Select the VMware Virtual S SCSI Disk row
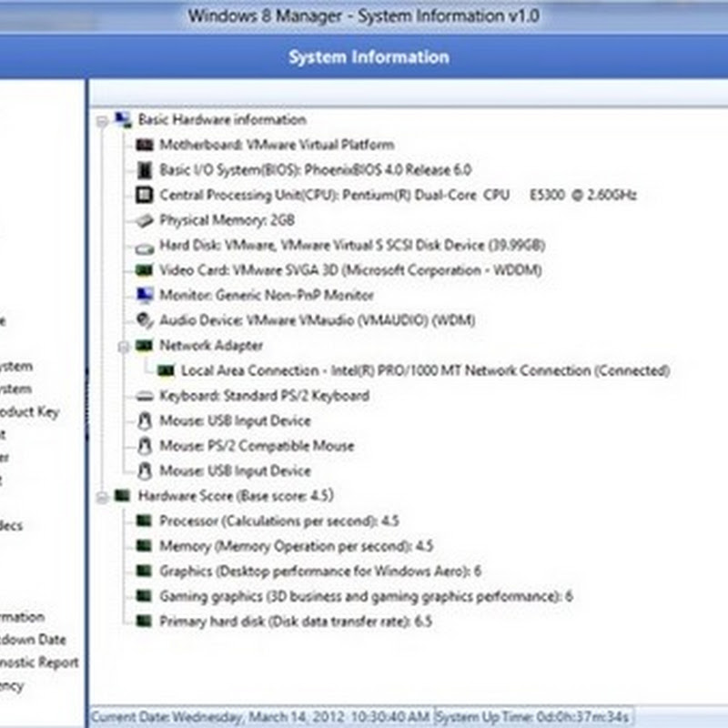The width and height of the screenshot is (728, 728). tap(352, 245)
